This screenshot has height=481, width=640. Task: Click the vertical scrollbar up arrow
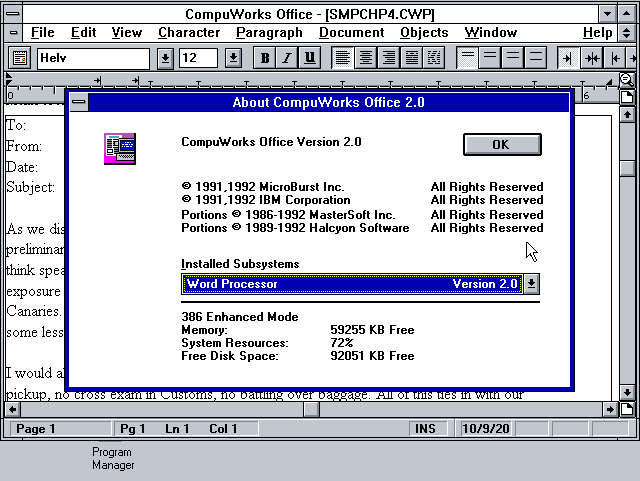click(x=627, y=115)
